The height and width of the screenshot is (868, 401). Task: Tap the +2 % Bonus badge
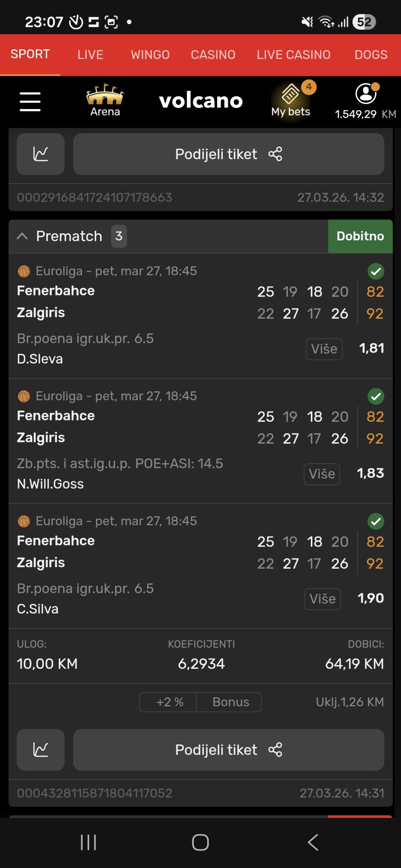200,702
